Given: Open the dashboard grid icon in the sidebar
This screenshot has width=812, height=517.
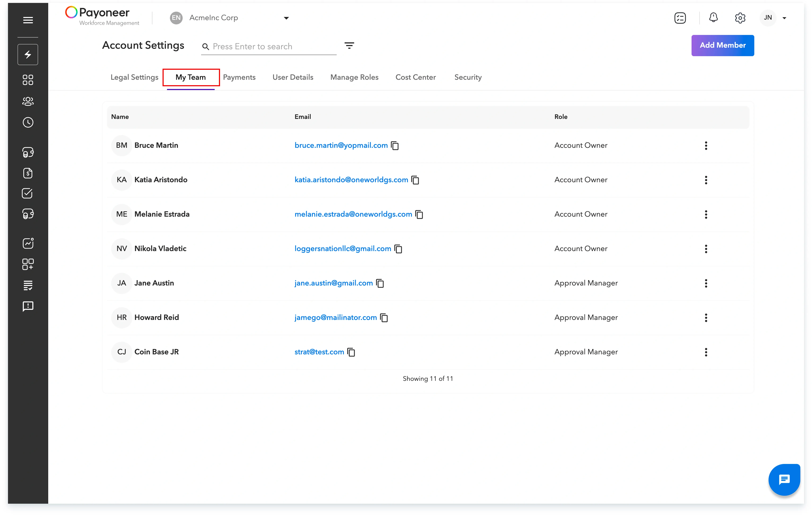Looking at the screenshot, I should tap(28, 80).
